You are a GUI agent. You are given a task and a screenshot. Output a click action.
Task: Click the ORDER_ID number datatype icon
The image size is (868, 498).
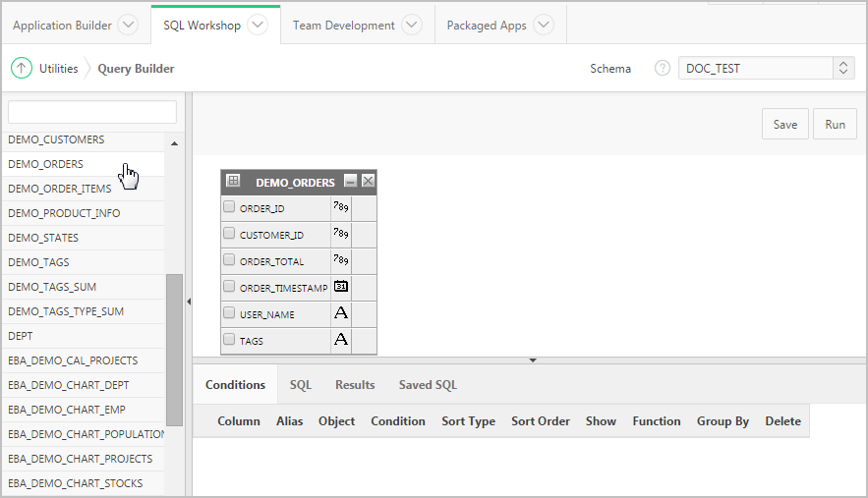341,207
